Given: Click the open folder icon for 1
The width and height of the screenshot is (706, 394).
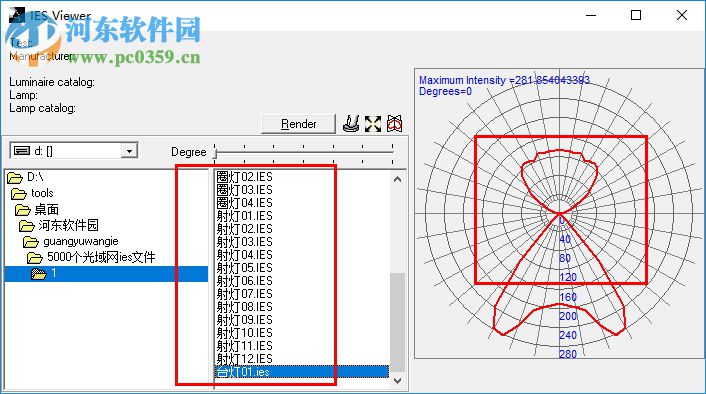Looking at the screenshot, I should click(39, 274).
